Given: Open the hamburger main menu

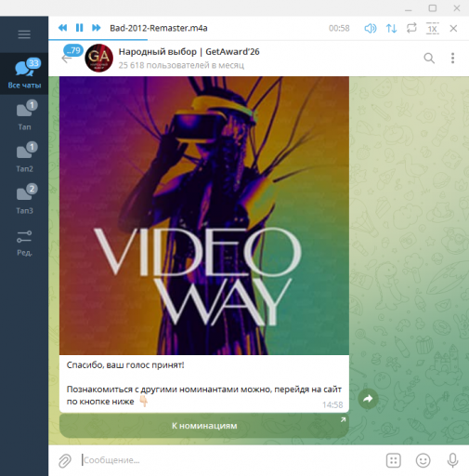Looking at the screenshot, I should point(24,34).
